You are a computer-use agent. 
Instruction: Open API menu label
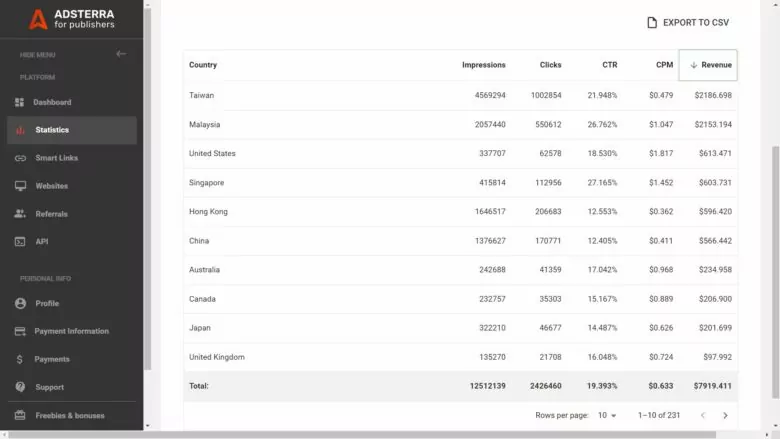point(42,242)
